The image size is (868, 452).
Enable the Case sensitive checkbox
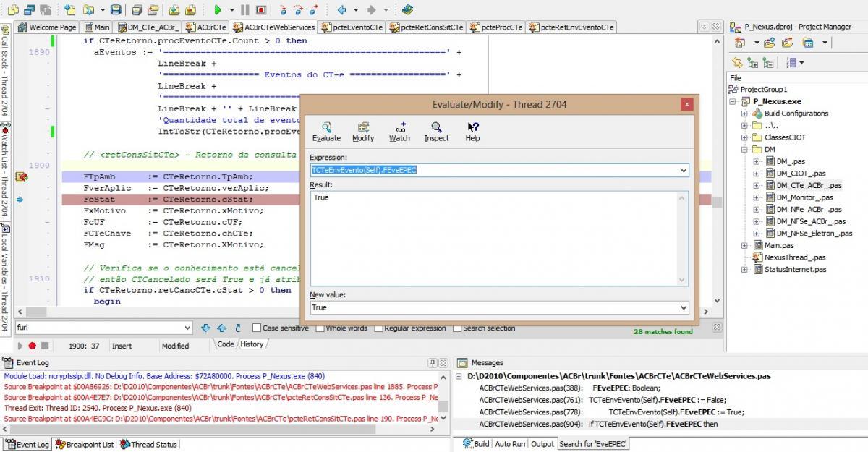click(x=257, y=328)
